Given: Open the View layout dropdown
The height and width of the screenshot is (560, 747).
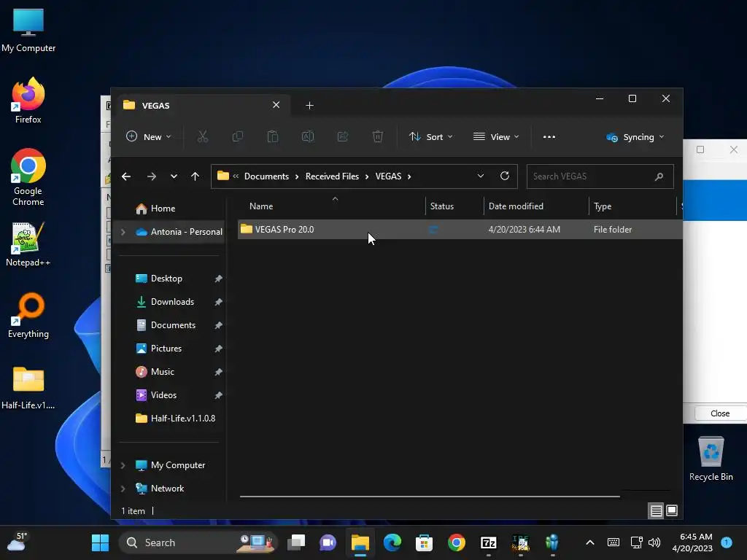Looking at the screenshot, I should pos(496,136).
